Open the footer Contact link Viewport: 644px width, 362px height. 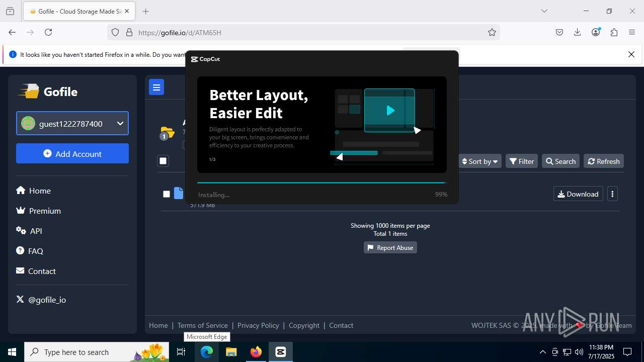[341, 325]
